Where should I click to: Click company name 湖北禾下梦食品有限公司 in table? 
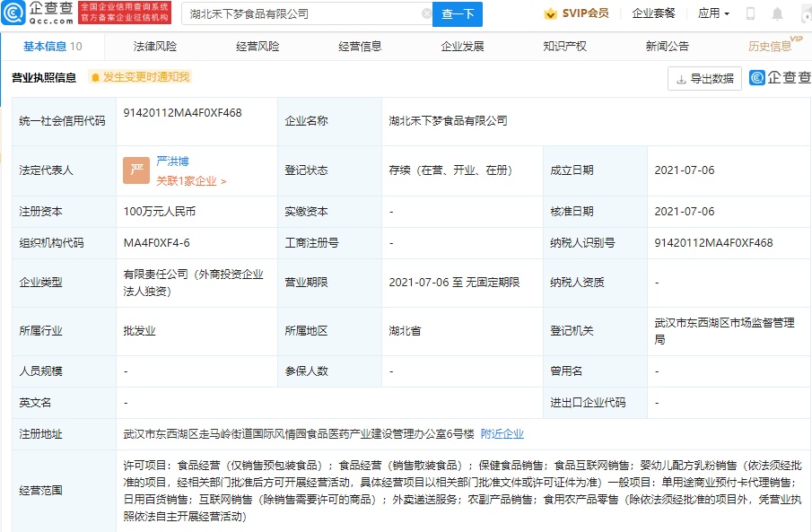coord(448,121)
